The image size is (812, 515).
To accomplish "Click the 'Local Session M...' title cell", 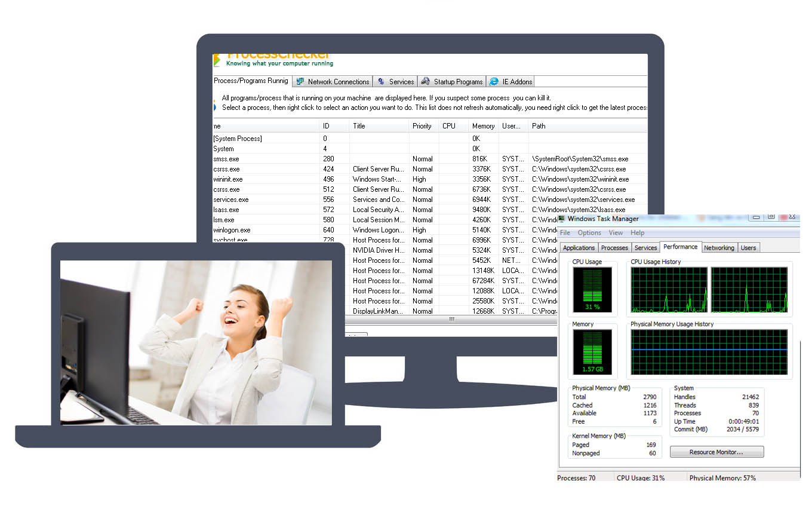I will pyautogui.click(x=379, y=220).
